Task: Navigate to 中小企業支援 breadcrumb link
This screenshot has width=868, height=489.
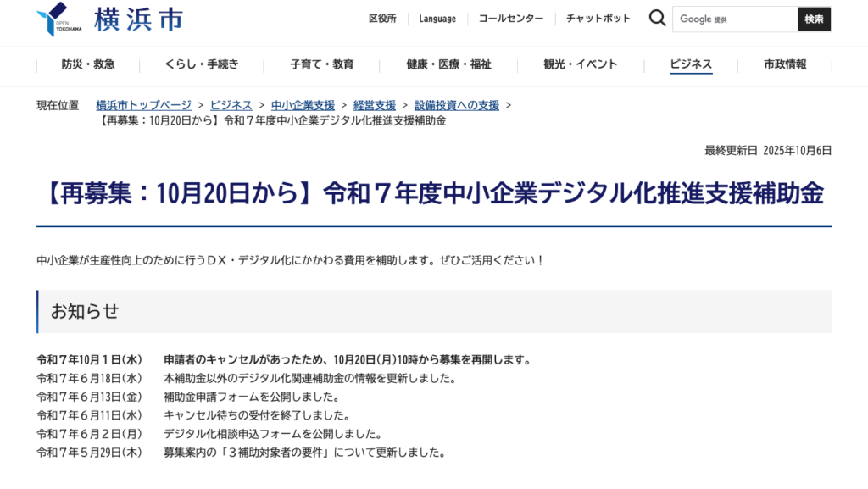Action: coord(303,105)
